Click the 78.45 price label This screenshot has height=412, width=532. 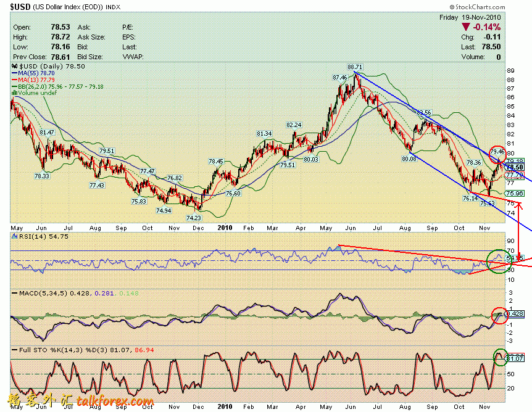[x=216, y=162]
